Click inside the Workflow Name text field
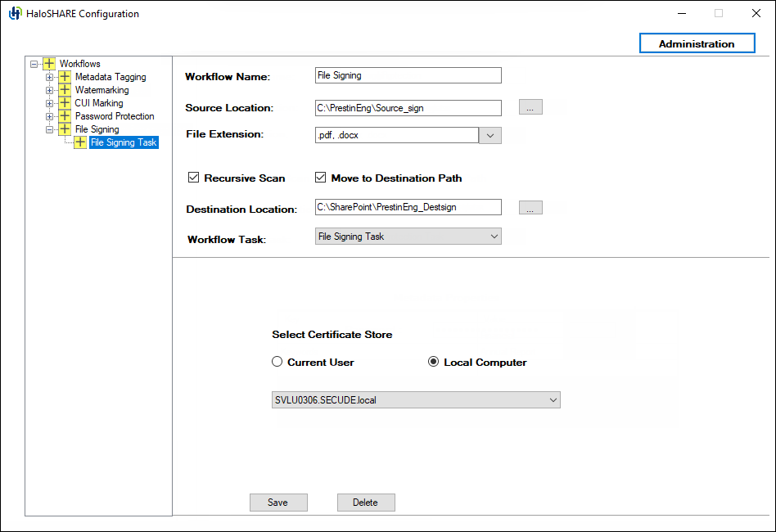This screenshot has height=532, width=776. 408,74
